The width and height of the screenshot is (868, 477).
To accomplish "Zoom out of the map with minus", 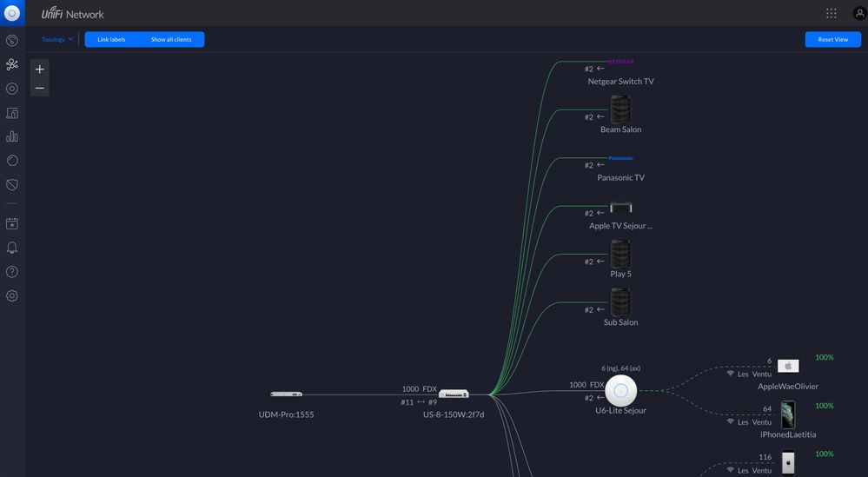I will (40, 88).
